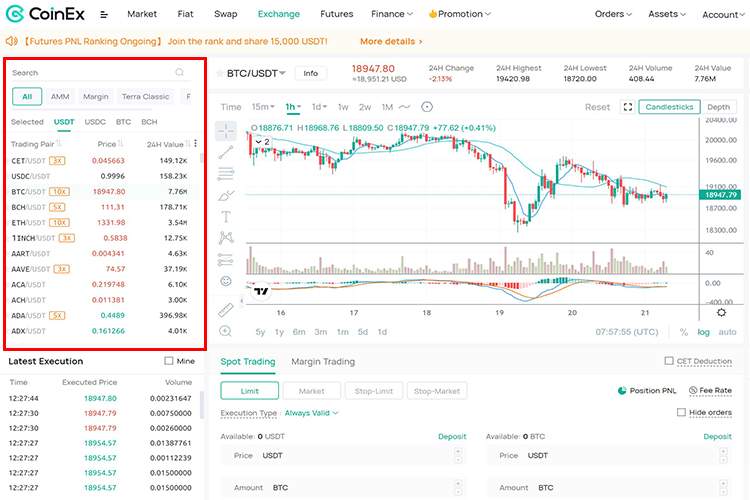Viewport: 750px width, 500px height.
Task: Click the circular chart settings icon beside indicators
Action: tap(427, 107)
